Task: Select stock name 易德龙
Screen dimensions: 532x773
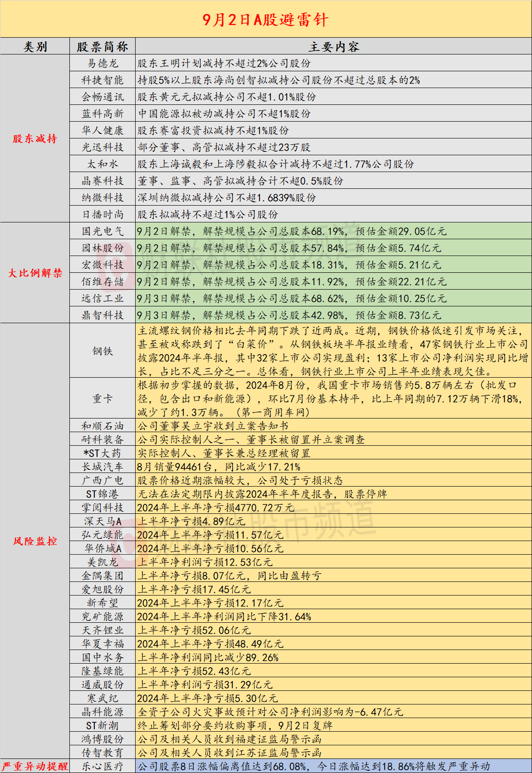Action: 102,64
